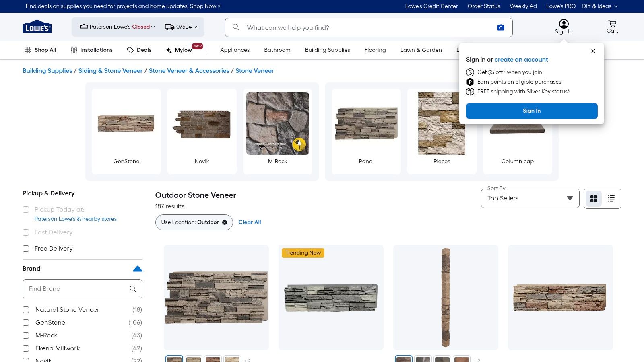Check the Free Delivery filter

[x=26, y=249]
